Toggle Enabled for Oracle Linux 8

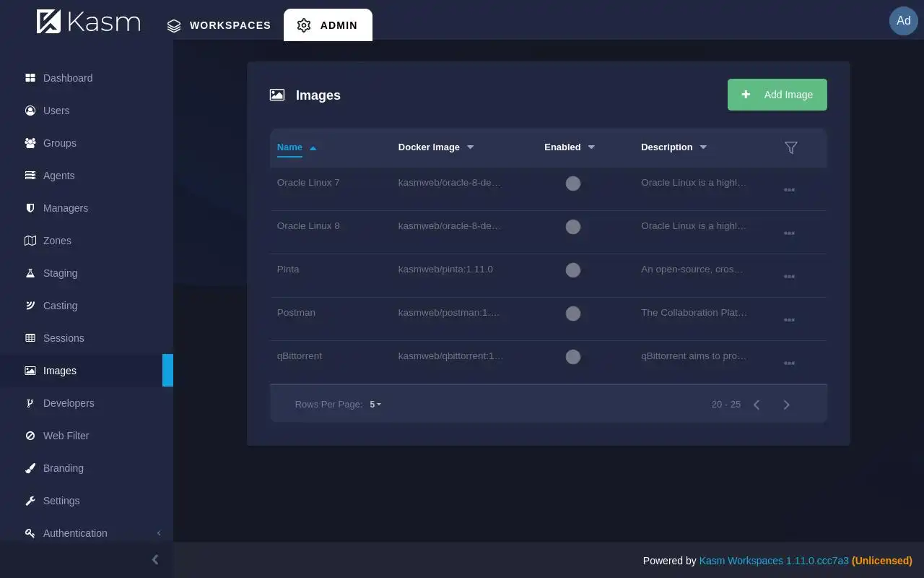coord(573,227)
